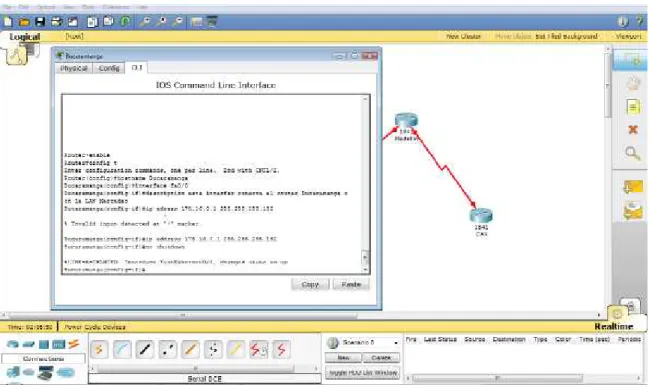Click the connection types horizontal scrollbar

pyautogui.click(x=204, y=368)
